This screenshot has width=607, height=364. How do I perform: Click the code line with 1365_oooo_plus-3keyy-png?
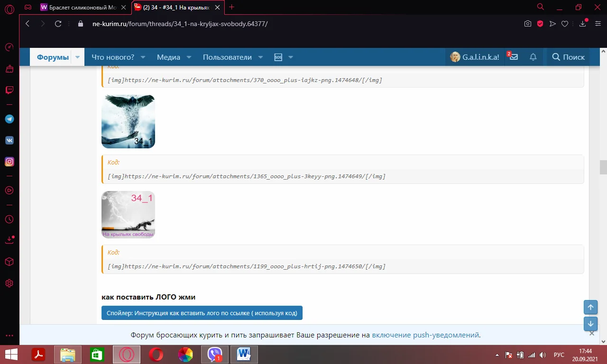click(x=247, y=176)
